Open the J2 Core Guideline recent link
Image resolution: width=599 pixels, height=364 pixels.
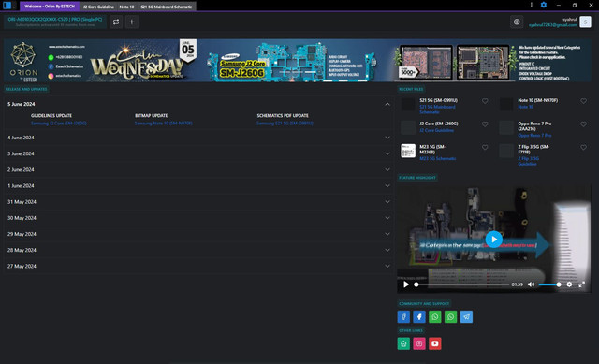437,130
